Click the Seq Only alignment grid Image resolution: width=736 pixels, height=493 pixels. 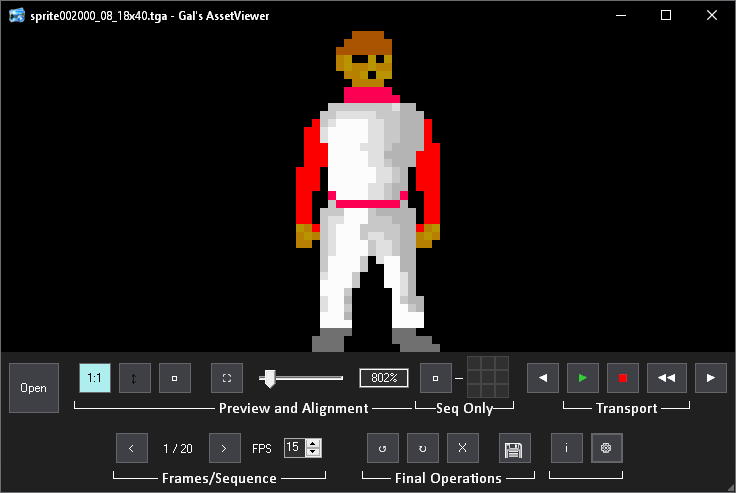(x=488, y=377)
